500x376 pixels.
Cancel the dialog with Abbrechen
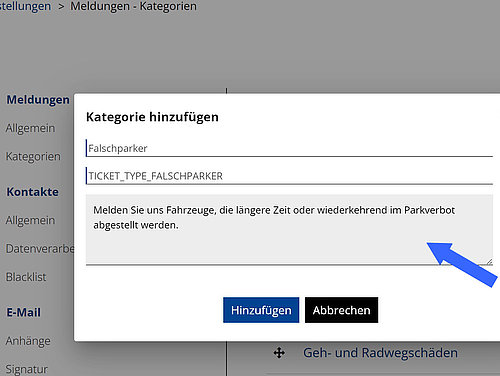(x=341, y=310)
